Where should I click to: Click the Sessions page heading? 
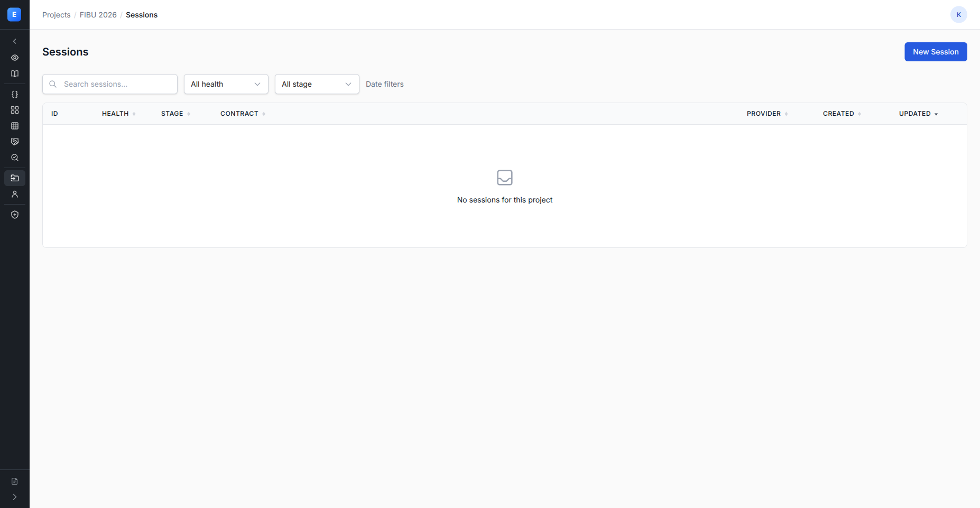point(66,52)
